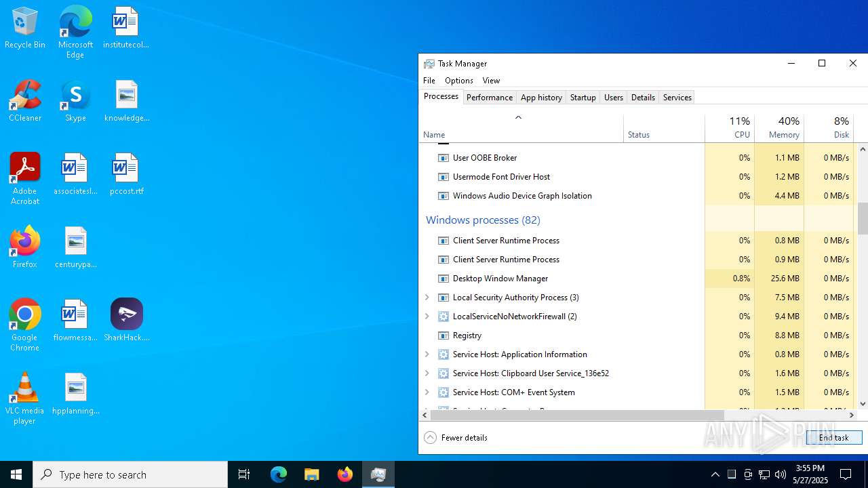
Task: Switch to the Users tab
Action: pyautogui.click(x=613, y=98)
